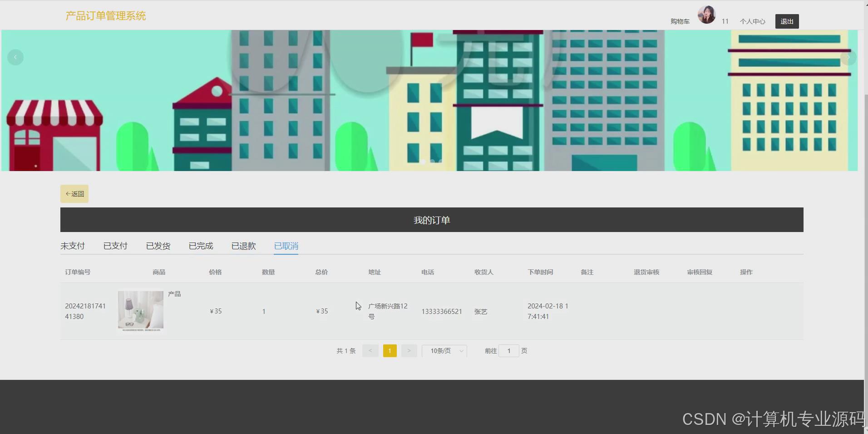Viewport: 868px width, 434px height.
Task: Select the 已取消 tab
Action: 286,246
